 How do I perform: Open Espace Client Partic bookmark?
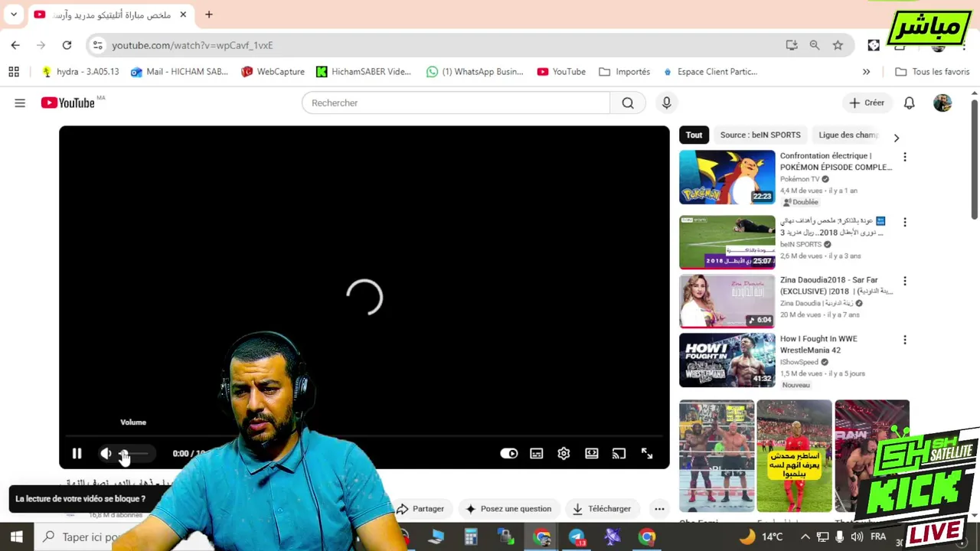[x=710, y=72]
